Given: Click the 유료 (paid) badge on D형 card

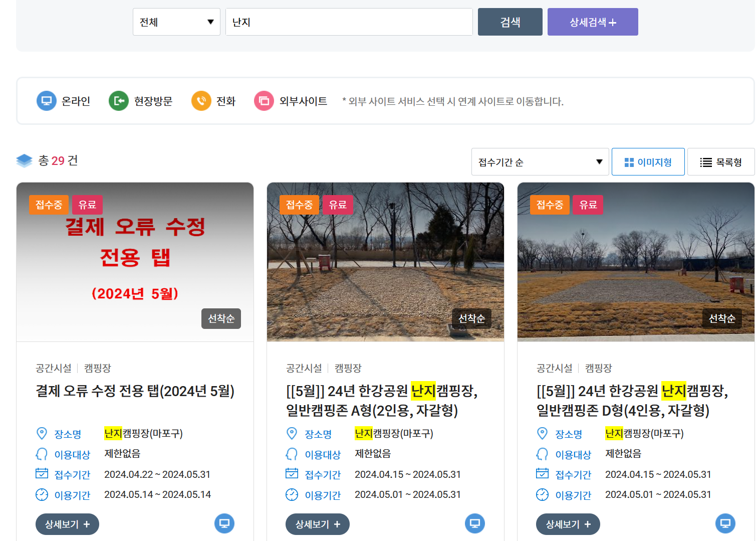Looking at the screenshot, I should [588, 205].
